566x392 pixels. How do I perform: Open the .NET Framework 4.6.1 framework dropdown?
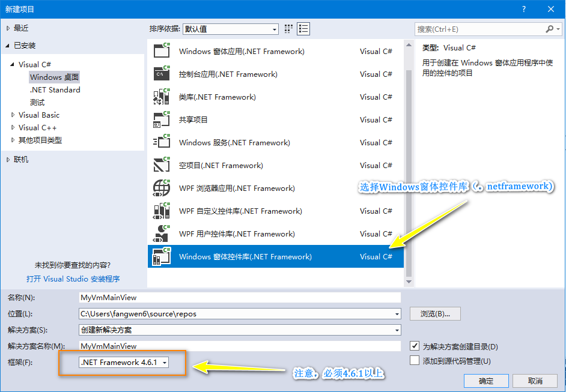pos(165,362)
